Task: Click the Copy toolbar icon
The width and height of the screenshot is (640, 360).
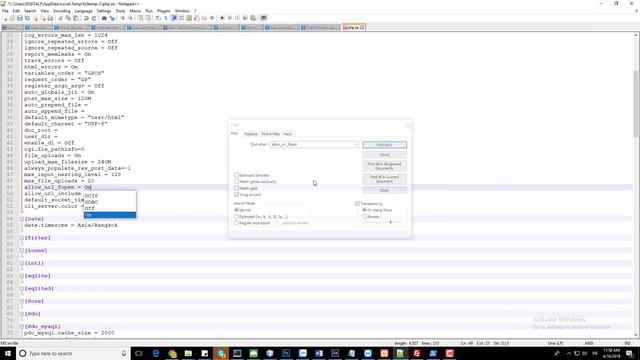Action: pos(67,18)
